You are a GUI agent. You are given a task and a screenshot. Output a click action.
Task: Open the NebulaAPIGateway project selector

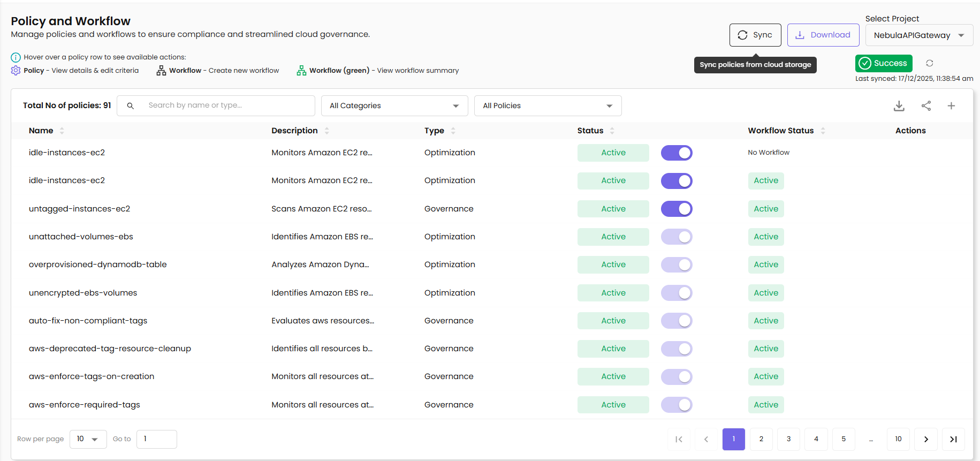pos(918,35)
